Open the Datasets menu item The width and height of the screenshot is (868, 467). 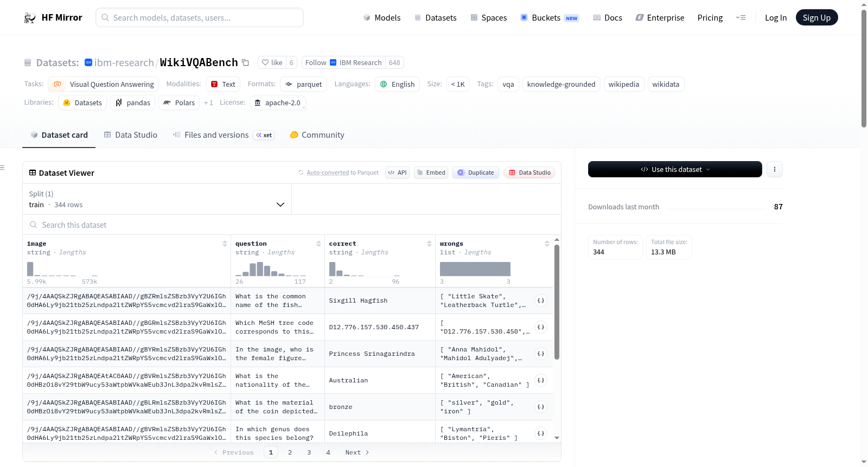(x=435, y=18)
